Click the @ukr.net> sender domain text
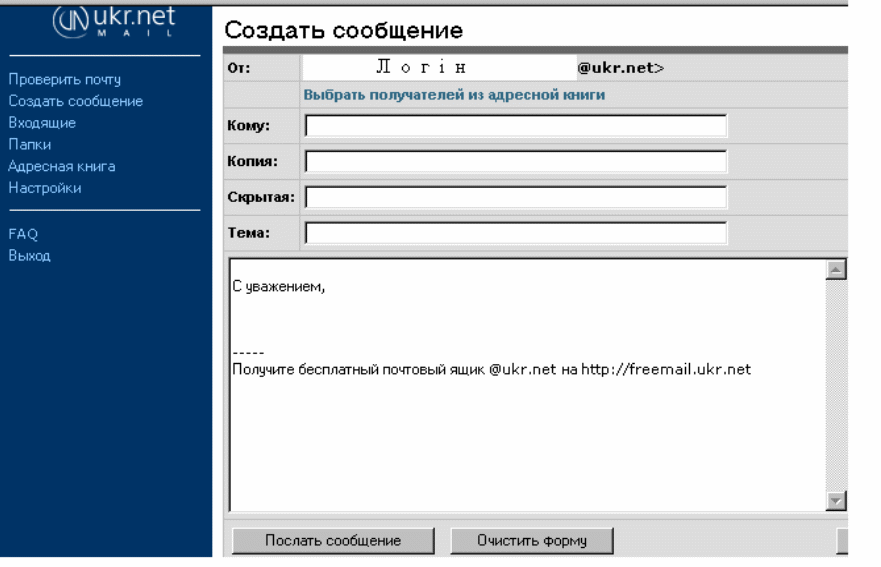Viewport: 881px width, 567px height. [621, 68]
